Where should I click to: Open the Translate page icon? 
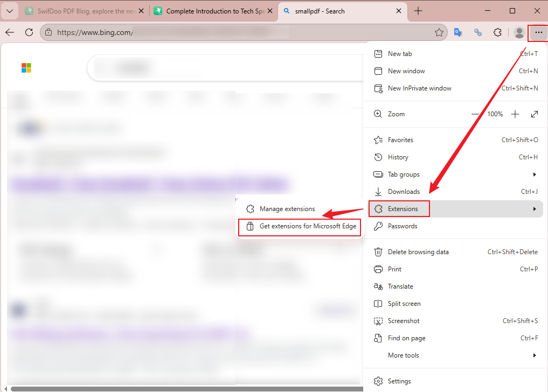click(x=458, y=32)
